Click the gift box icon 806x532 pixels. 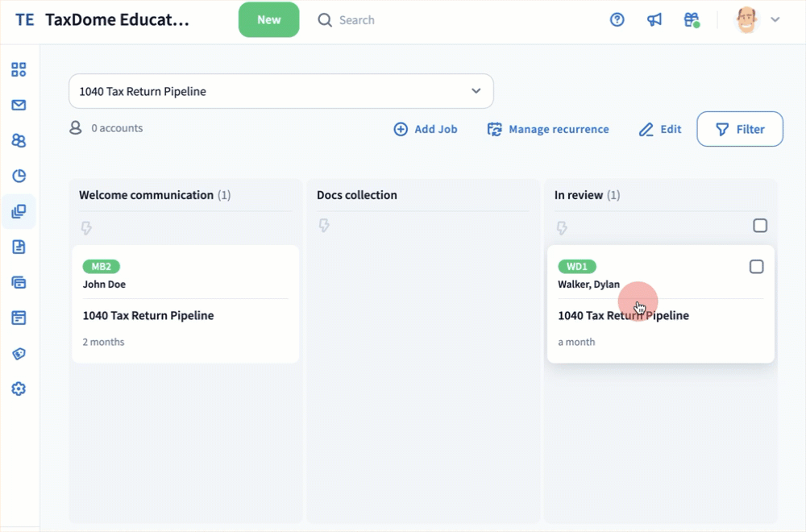tap(691, 20)
